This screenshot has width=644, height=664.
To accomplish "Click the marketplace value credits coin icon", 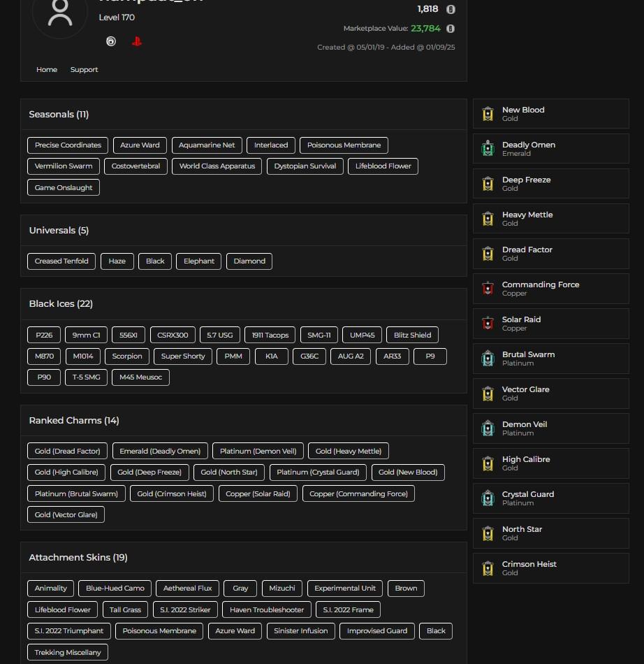I will coord(451,29).
